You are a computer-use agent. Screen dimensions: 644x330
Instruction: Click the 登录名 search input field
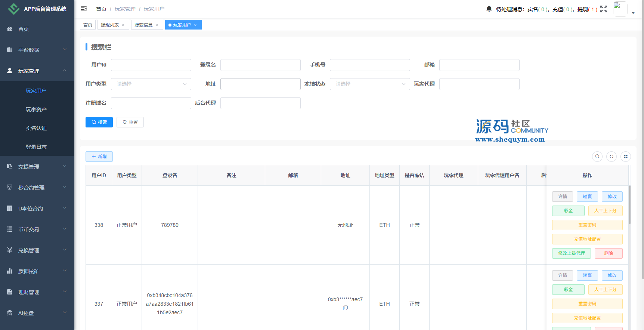pyautogui.click(x=260, y=65)
